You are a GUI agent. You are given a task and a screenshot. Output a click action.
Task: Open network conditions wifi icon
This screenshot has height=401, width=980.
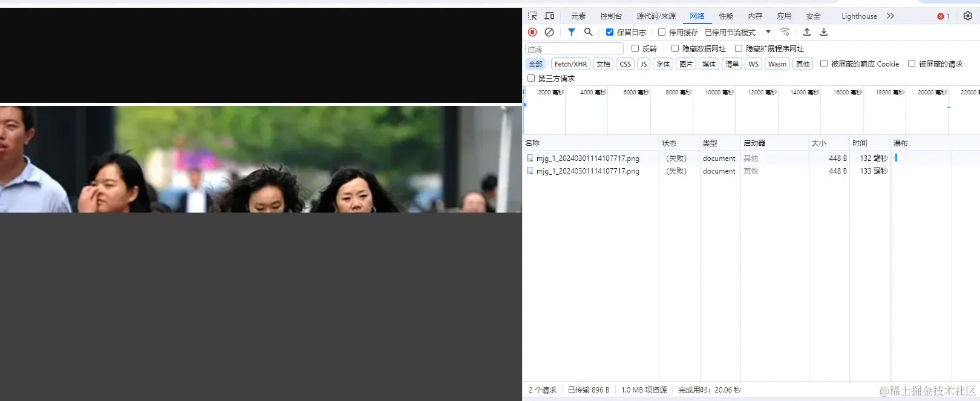(x=785, y=32)
